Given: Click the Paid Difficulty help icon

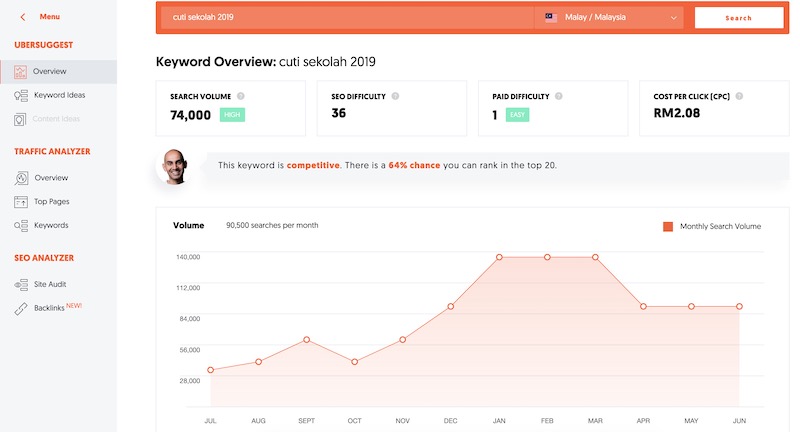Looking at the screenshot, I should tap(558, 97).
